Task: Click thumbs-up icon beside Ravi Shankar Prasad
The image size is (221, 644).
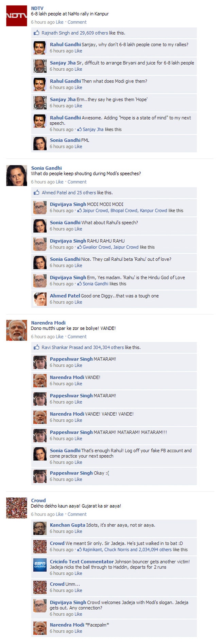Action: pyautogui.click(x=36, y=347)
